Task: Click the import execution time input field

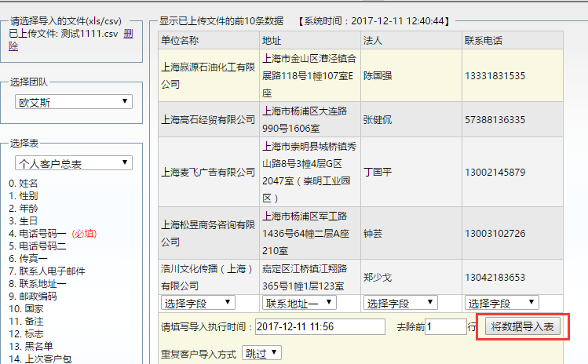Action: [320, 326]
